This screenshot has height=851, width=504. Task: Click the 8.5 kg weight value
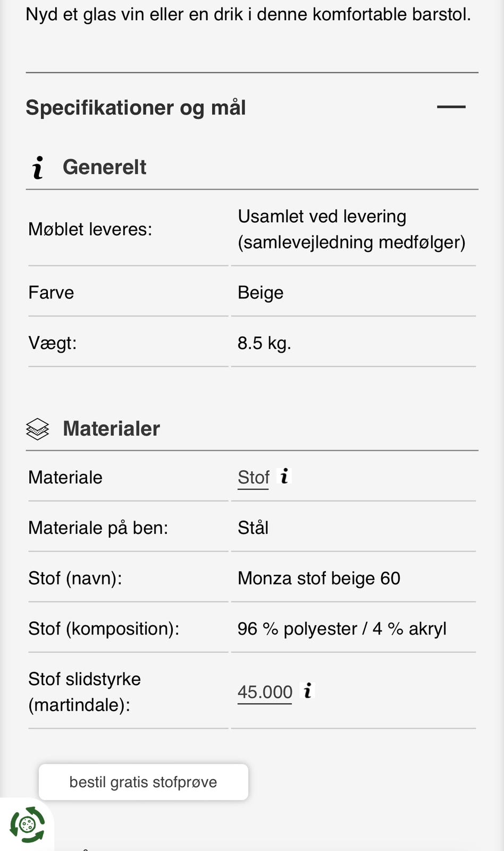(264, 343)
